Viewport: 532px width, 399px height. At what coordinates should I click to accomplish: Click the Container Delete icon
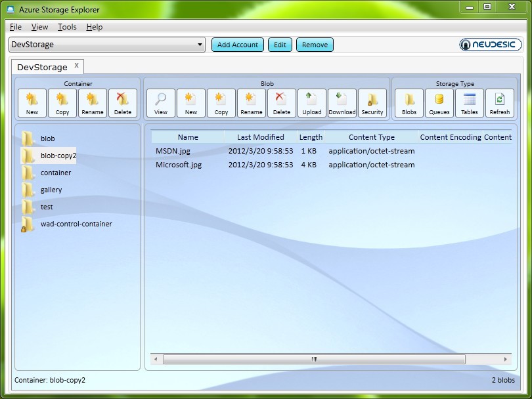coord(123,103)
